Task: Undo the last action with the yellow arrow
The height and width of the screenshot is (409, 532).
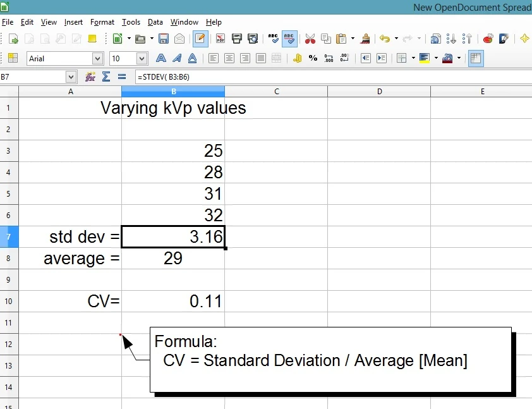Action: point(385,39)
